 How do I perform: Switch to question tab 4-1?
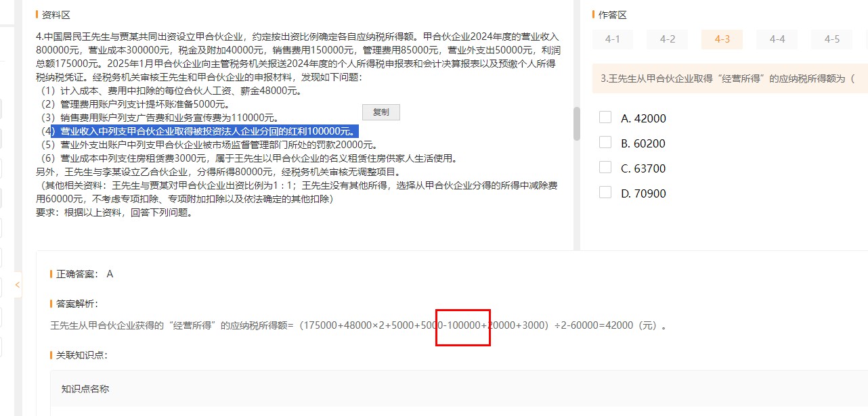(x=612, y=39)
